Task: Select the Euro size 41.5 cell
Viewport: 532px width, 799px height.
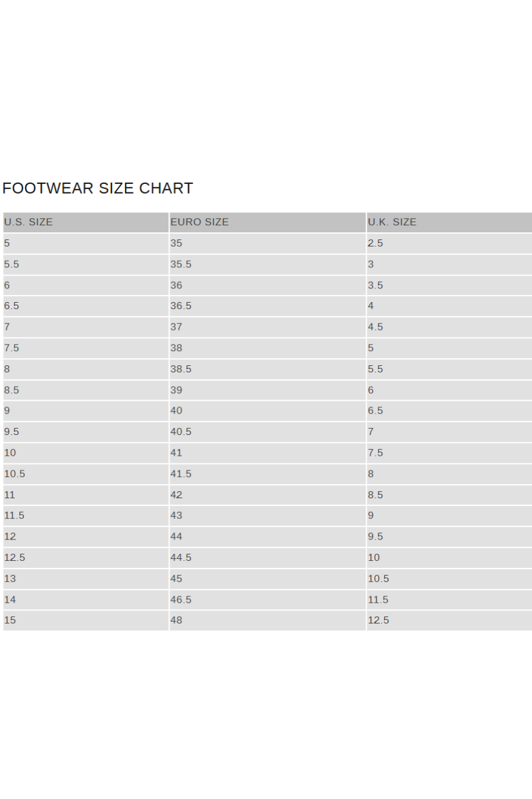Action: click(181, 474)
